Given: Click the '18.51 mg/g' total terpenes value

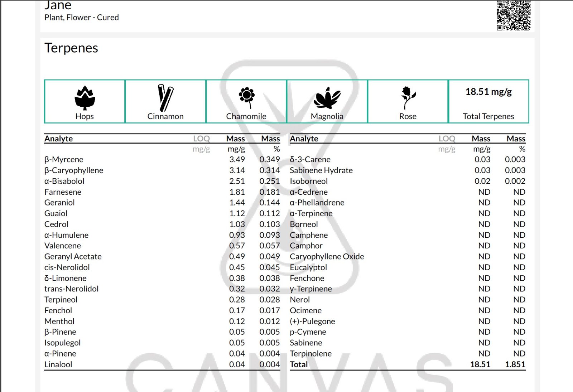Looking at the screenshot, I should click(488, 92).
